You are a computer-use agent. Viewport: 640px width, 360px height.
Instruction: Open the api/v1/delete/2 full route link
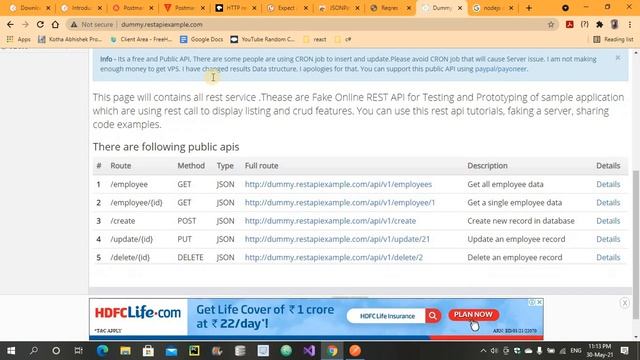coord(333,258)
